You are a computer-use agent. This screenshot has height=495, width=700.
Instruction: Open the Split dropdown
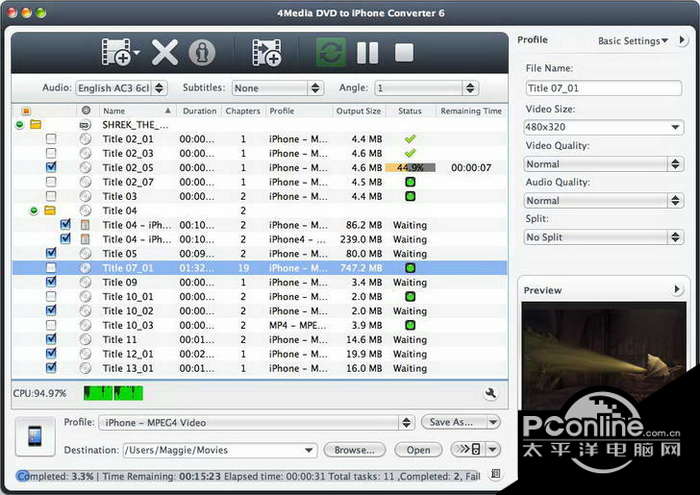pos(604,237)
